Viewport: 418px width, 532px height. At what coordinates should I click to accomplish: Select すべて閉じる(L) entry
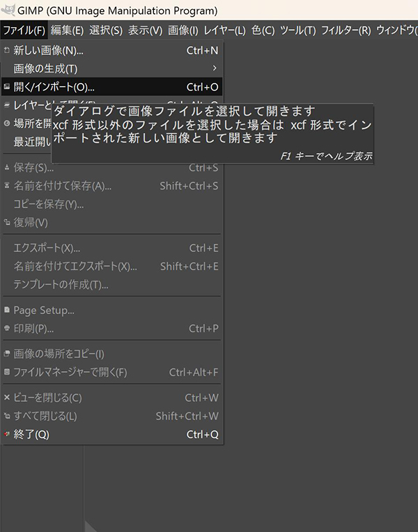click(111, 416)
